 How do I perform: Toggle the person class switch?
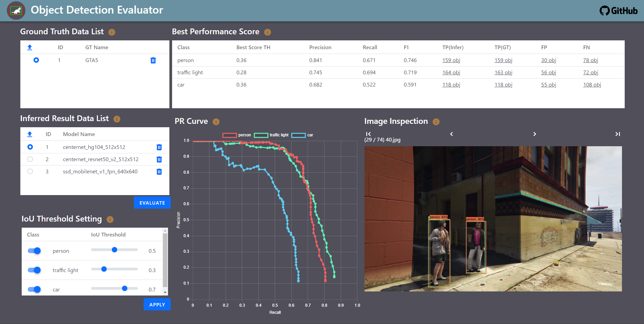pyautogui.click(x=34, y=251)
